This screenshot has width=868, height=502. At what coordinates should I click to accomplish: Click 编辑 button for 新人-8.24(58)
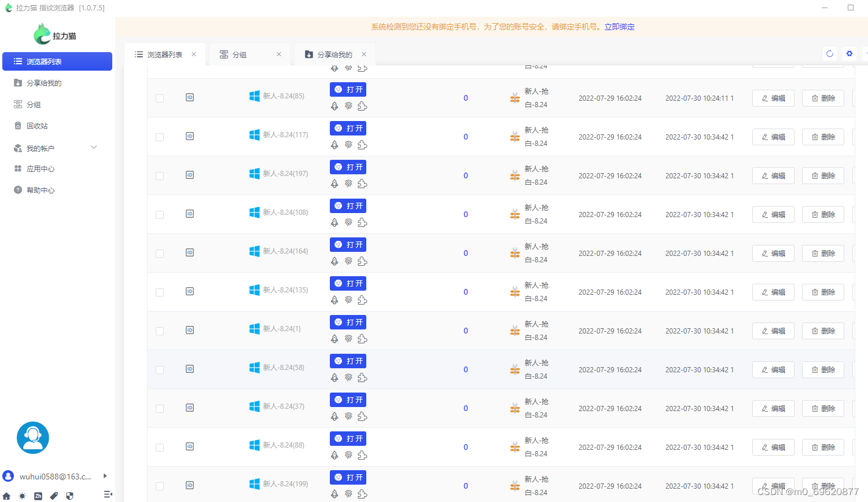pos(773,370)
